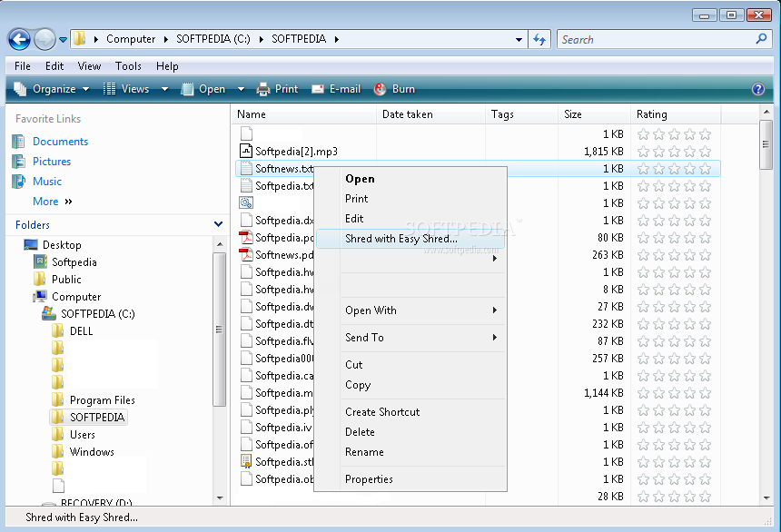Sort by the Name column header
The width and height of the screenshot is (781, 532).
tap(304, 114)
